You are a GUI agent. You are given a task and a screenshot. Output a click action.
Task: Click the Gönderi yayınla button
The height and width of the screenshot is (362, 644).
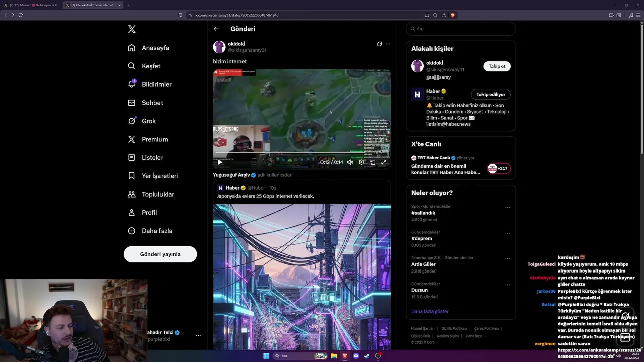160,254
